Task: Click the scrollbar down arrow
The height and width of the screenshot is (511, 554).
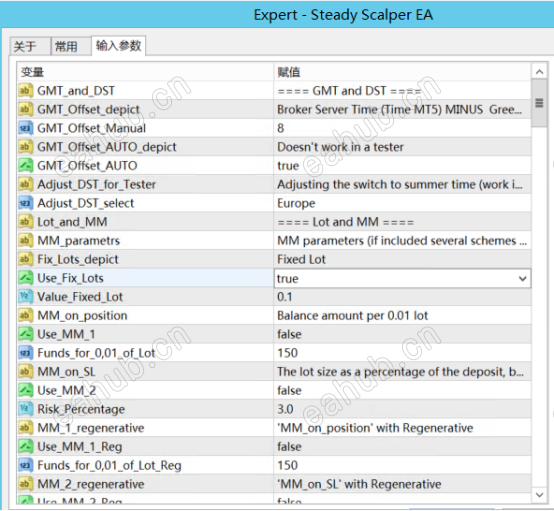Action: click(540, 495)
